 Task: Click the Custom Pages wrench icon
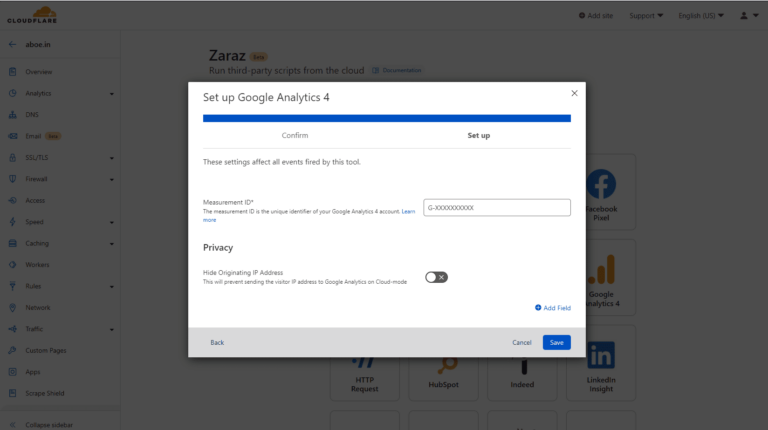[x=13, y=350]
